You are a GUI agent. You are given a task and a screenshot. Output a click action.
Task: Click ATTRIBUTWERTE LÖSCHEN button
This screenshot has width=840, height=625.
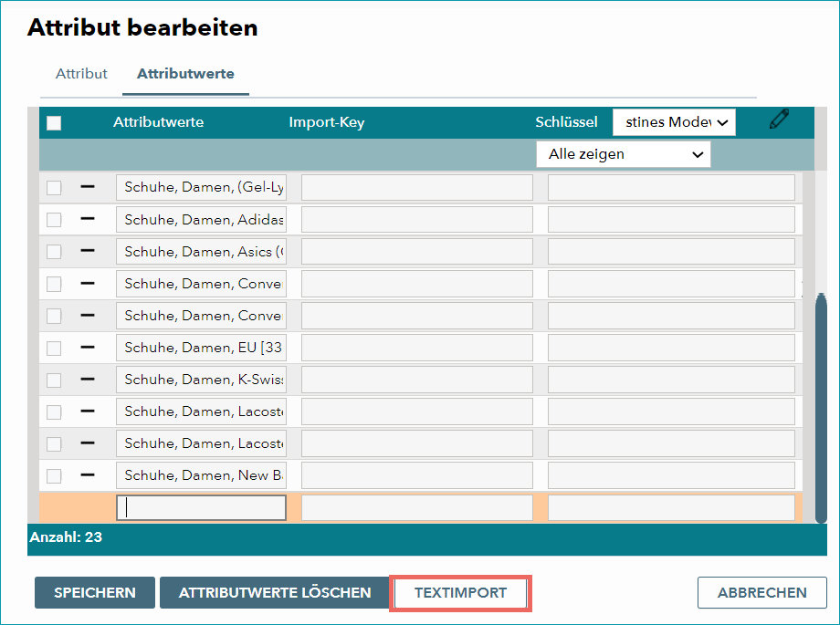click(x=275, y=592)
